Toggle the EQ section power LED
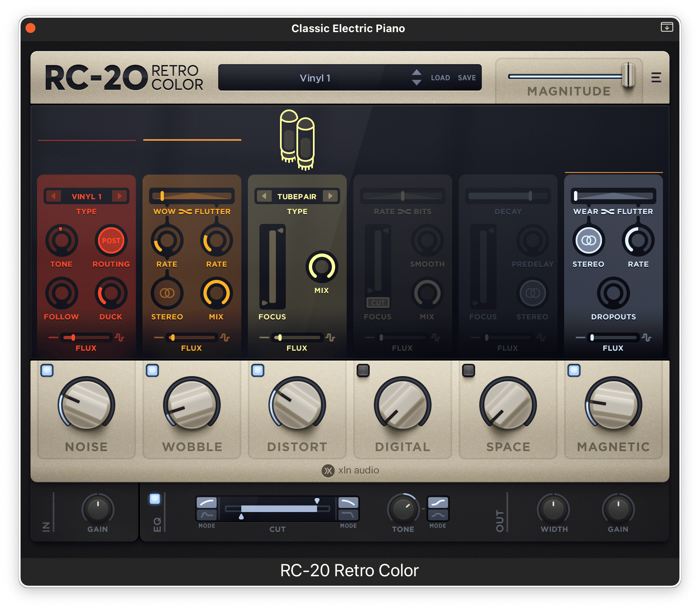This screenshot has width=700, height=610. 155,499
